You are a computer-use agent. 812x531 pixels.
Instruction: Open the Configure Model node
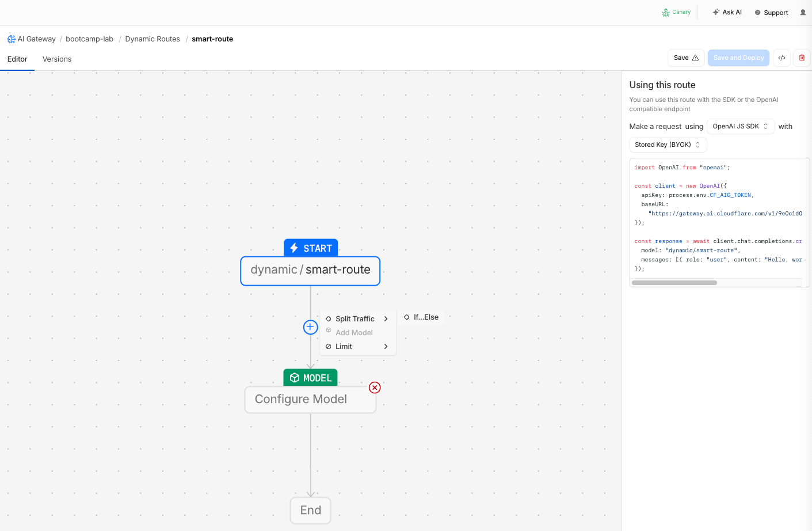[x=310, y=399]
